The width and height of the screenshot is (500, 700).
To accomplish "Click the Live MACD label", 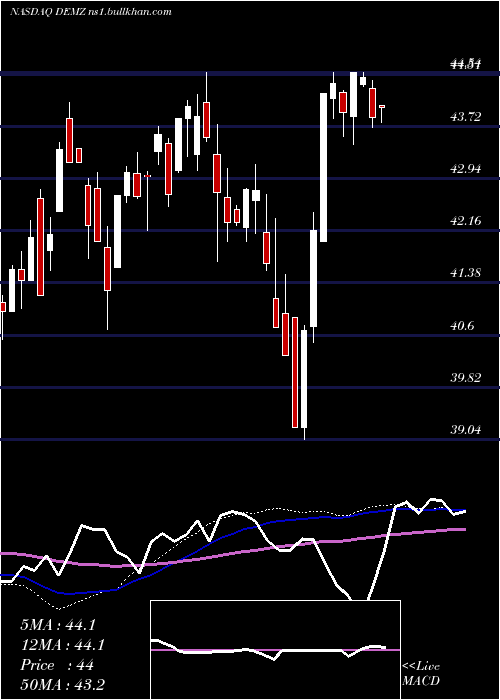I will click(421, 674).
